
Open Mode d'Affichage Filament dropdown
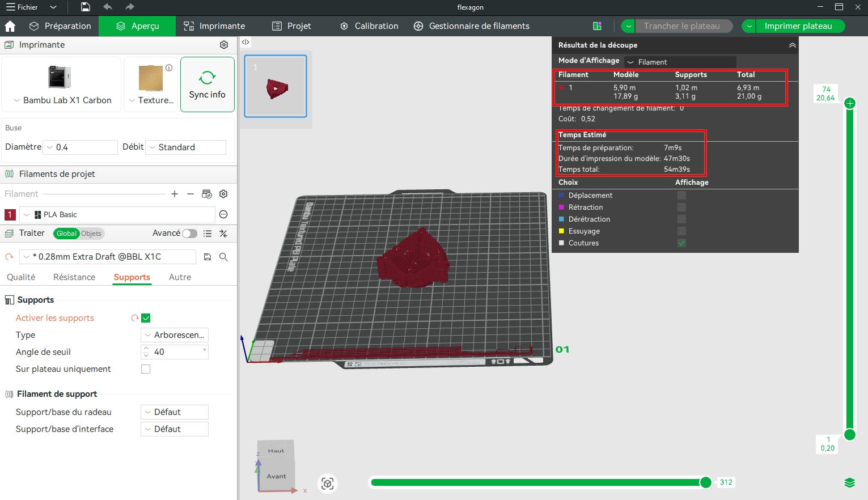click(x=680, y=62)
